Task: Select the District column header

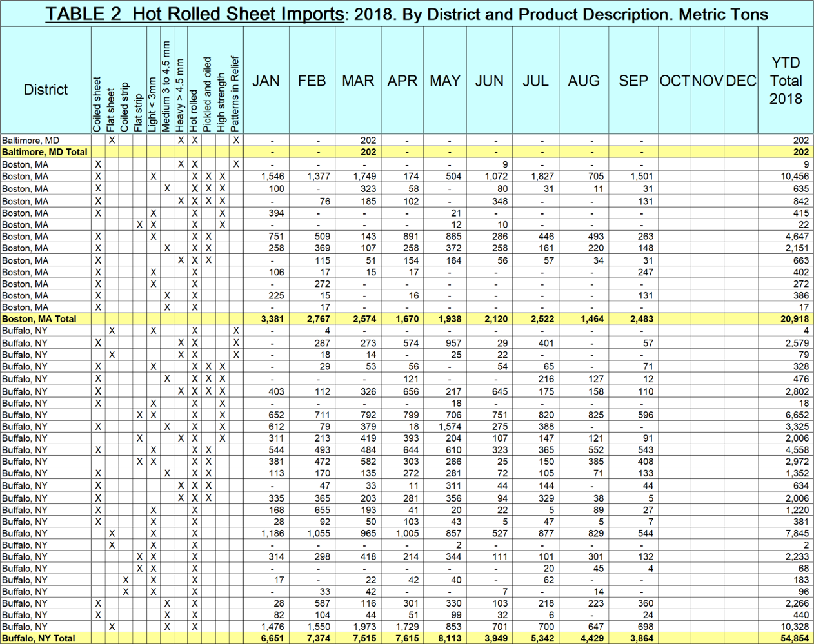Action: [45, 90]
